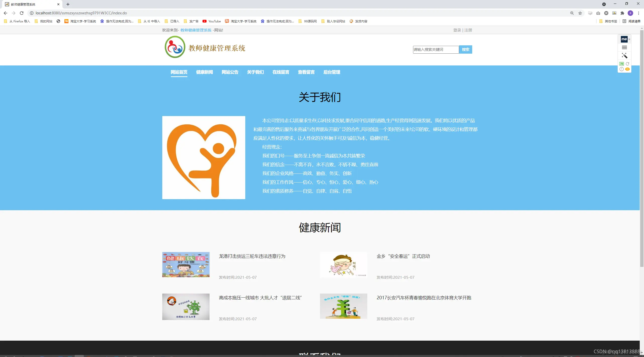Click the 教师健康管理系统 heart logo

[x=175, y=47]
